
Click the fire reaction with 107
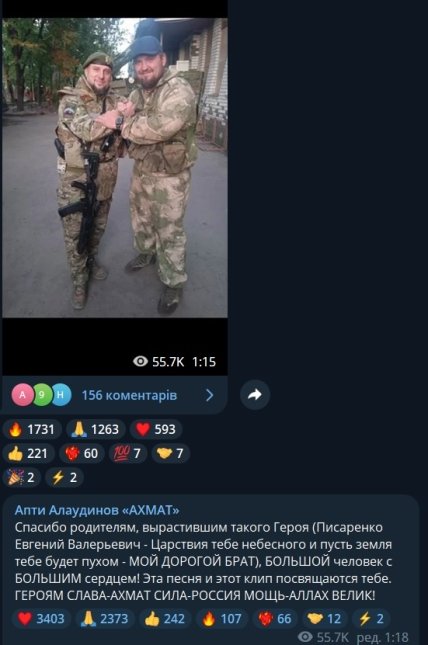[222, 619]
